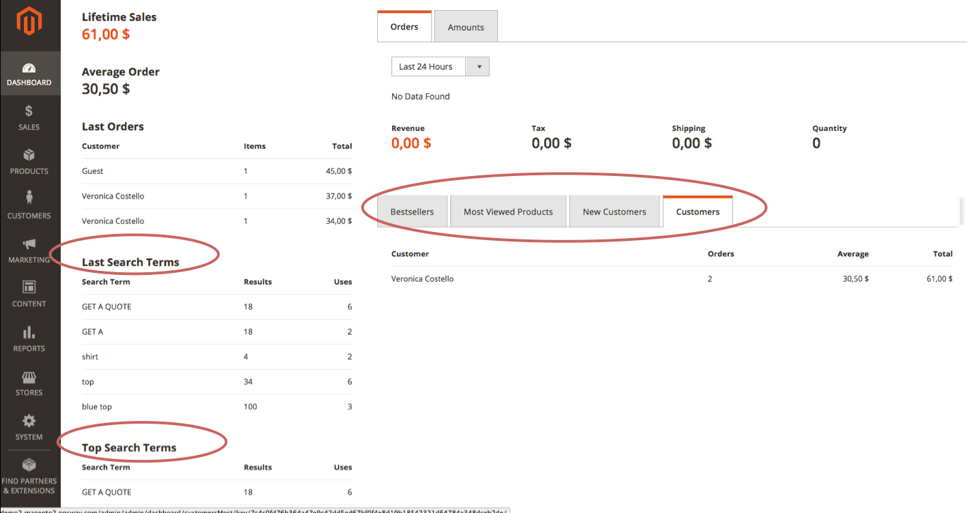Click 'GET A QUOTE' under Last Search Terms
Image resolution: width=980 pixels, height=513 pixels.
click(x=106, y=307)
